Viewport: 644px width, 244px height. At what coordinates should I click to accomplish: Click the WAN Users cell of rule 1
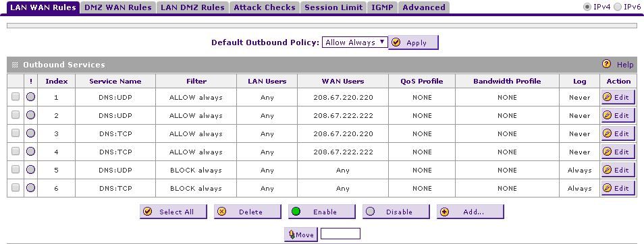tap(343, 98)
